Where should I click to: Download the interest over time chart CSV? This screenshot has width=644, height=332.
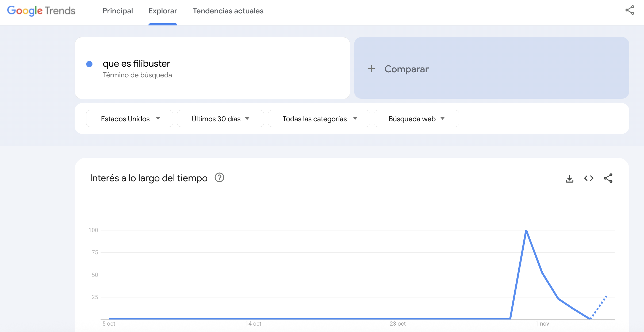click(x=569, y=178)
